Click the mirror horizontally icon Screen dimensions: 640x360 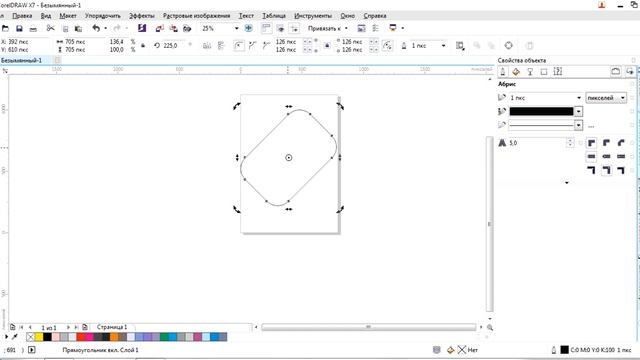[207, 46]
